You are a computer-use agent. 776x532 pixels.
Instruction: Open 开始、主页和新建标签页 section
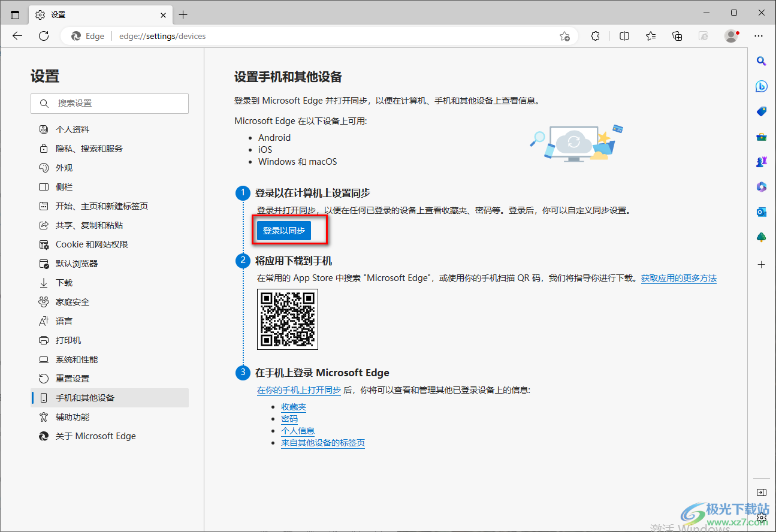[110, 206]
